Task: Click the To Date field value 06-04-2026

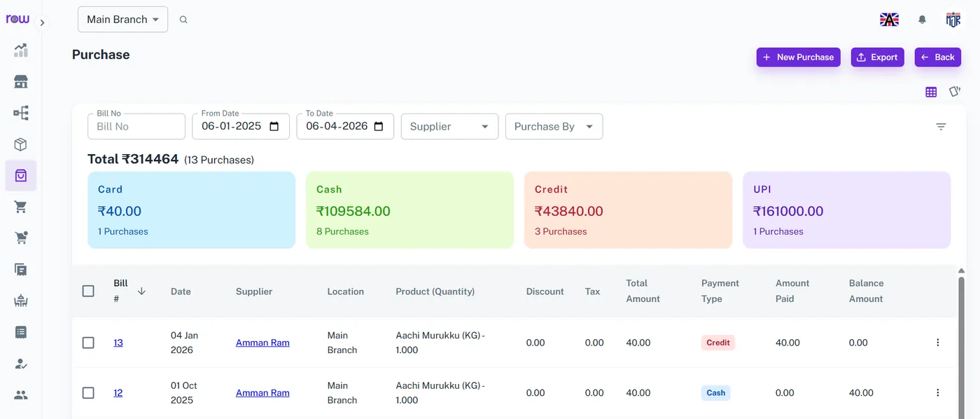Action: coord(336,127)
